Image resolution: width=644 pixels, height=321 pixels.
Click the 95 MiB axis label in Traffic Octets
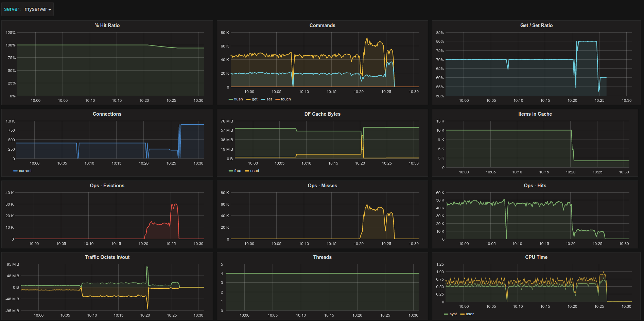[x=13, y=264]
